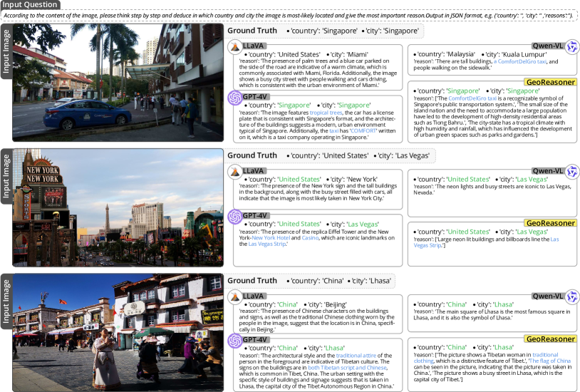Click the blue 'traditional attire' phrase in GPT-4V's reason
This screenshot has height=392, width=580.
(356, 356)
